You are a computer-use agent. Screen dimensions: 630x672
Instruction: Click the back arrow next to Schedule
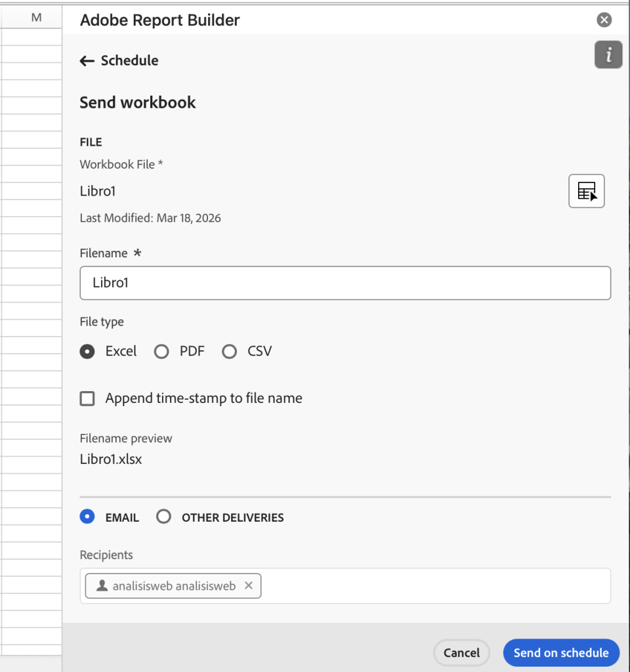click(87, 60)
